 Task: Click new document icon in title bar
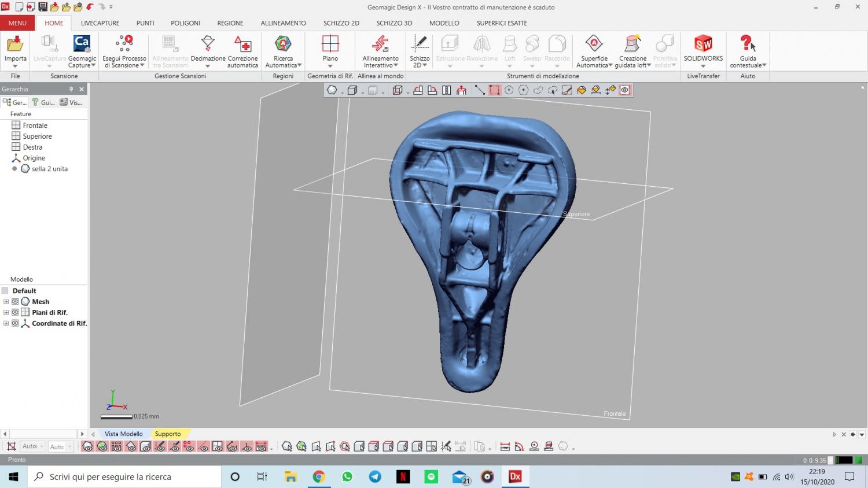click(19, 7)
